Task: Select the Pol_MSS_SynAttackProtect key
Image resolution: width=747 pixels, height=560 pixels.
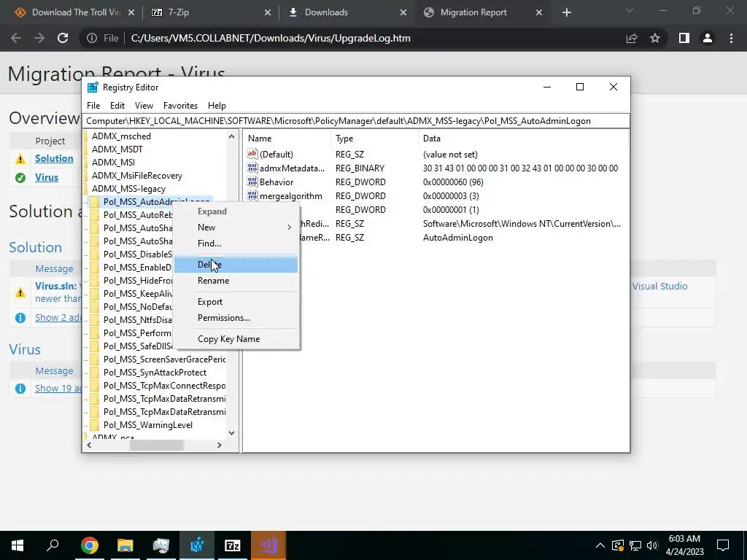Action: [155, 373]
